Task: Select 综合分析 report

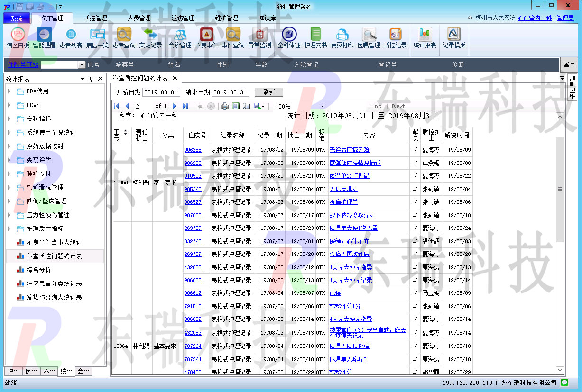Action: click(39, 270)
